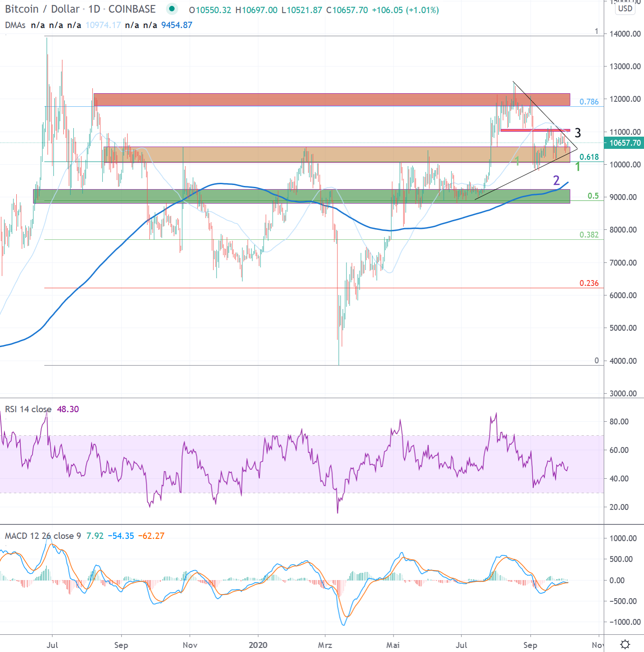Click the 2020 label on time axis
The image size is (644, 652).
[258, 645]
